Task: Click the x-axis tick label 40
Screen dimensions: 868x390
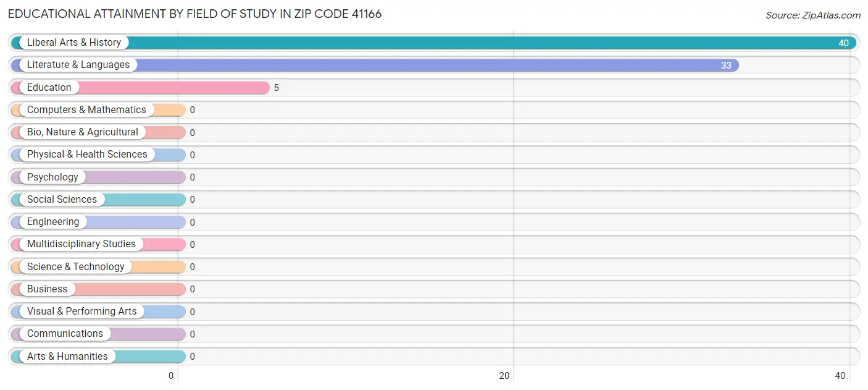Action: (x=840, y=376)
